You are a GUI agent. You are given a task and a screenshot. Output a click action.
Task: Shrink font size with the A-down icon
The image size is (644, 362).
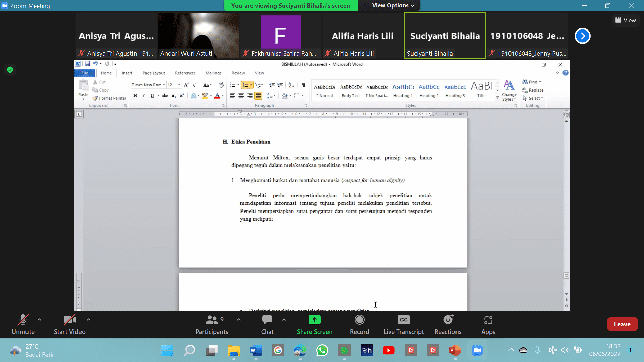click(x=194, y=85)
